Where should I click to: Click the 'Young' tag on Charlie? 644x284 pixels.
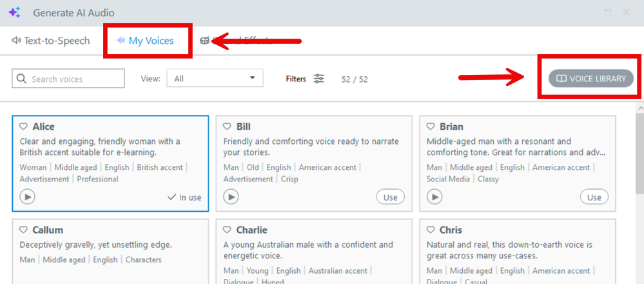(257, 270)
